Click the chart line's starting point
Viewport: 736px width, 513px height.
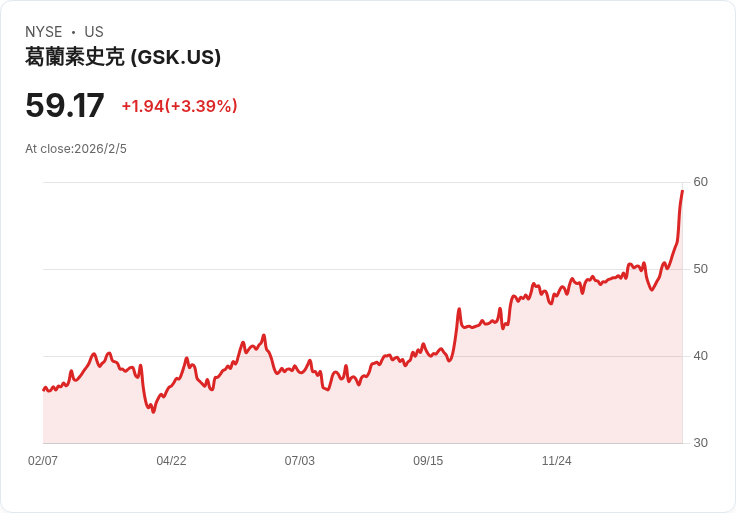pos(43,389)
